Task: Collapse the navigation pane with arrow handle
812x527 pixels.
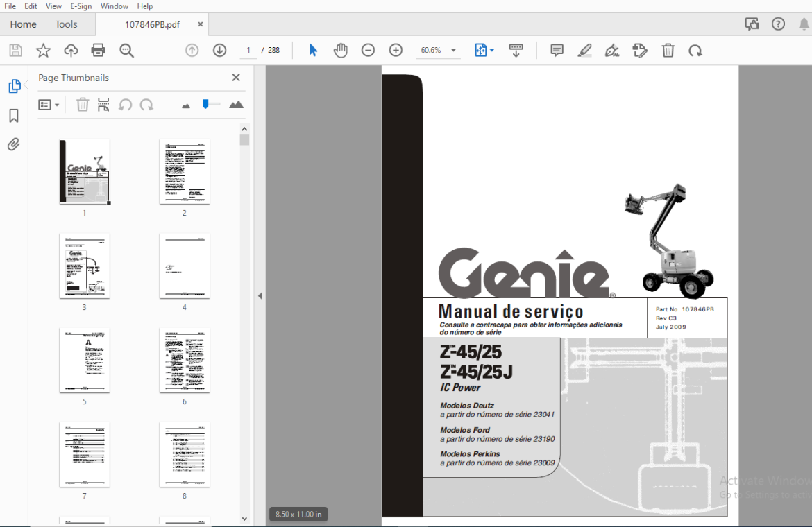Action: [260, 296]
